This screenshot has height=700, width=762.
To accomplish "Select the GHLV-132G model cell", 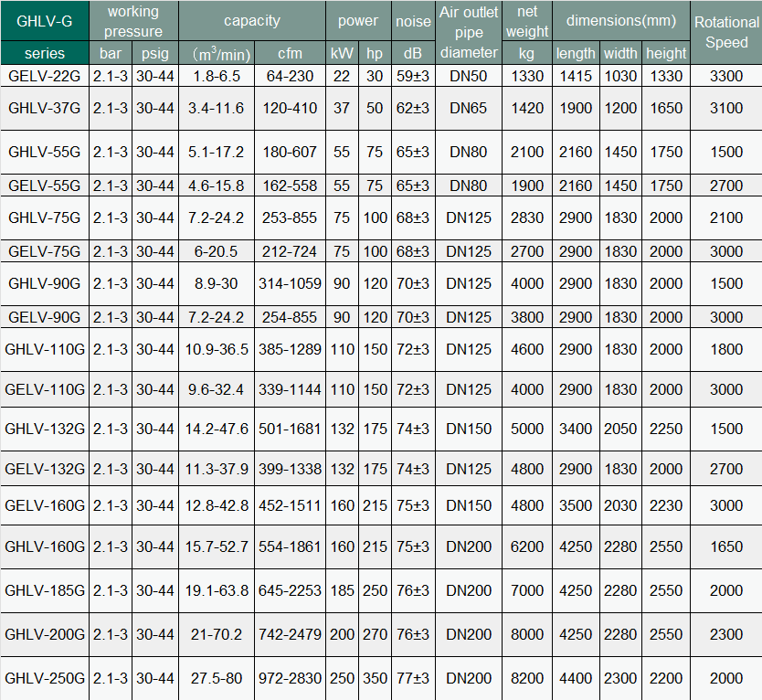I will click(44, 429).
